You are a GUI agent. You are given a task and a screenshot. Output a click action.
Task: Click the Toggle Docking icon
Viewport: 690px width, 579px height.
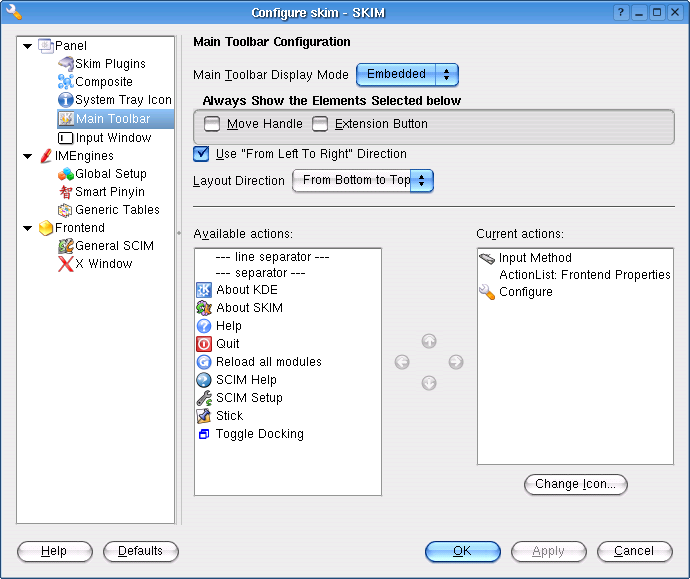(204, 434)
